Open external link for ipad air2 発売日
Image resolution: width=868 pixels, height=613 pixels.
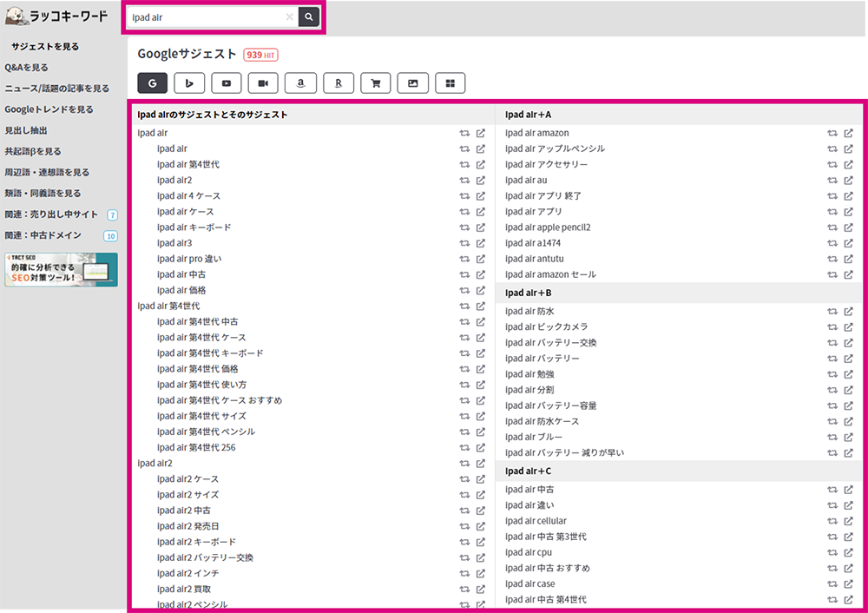pyautogui.click(x=481, y=526)
